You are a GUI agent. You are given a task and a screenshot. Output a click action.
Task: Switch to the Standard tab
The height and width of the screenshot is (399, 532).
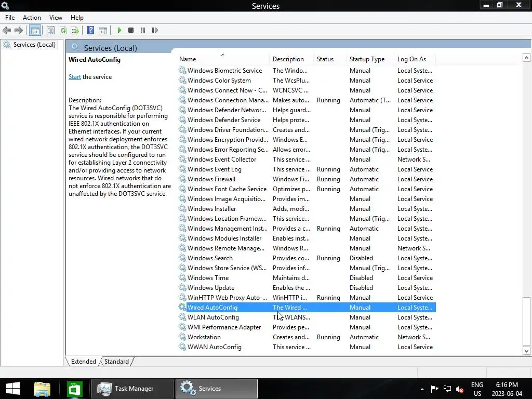tap(116, 362)
